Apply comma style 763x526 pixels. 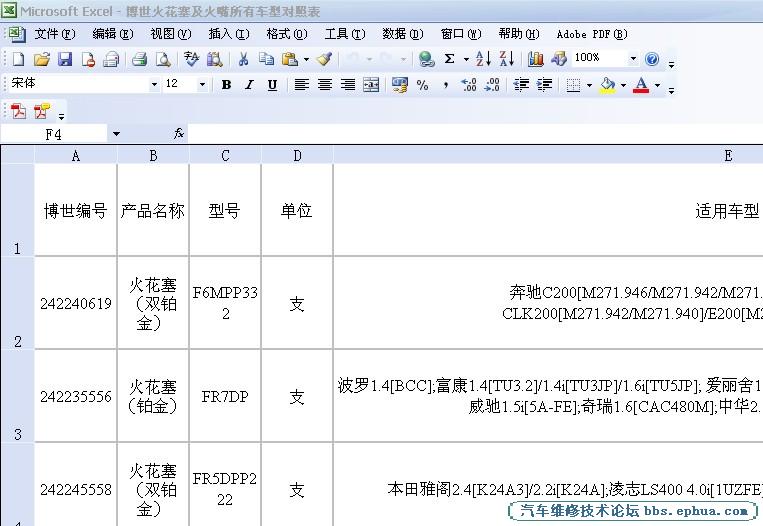[446, 85]
